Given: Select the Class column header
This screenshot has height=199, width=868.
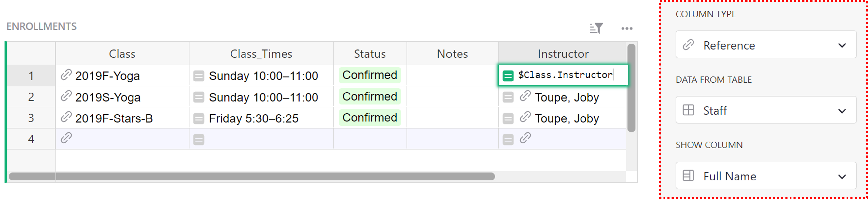Looking at the screenshot, I should (122, 54).
